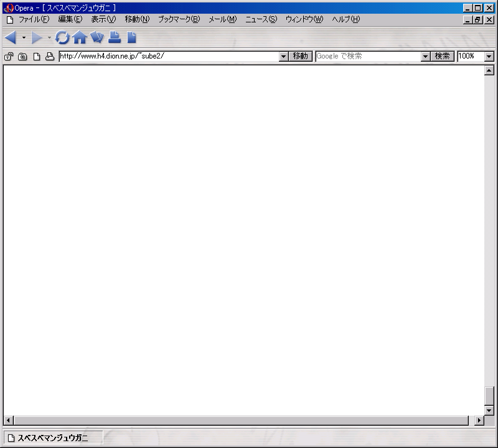Click the horizontal scrollbar right arrow
498x448 pixels.
(479, 421)
